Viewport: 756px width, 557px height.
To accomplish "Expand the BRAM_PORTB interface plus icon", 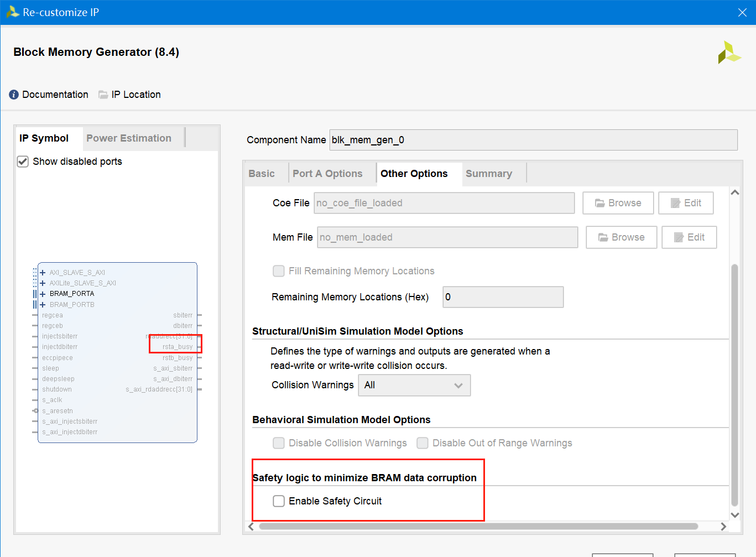I will pyautogui.click(x=43, y=305).
